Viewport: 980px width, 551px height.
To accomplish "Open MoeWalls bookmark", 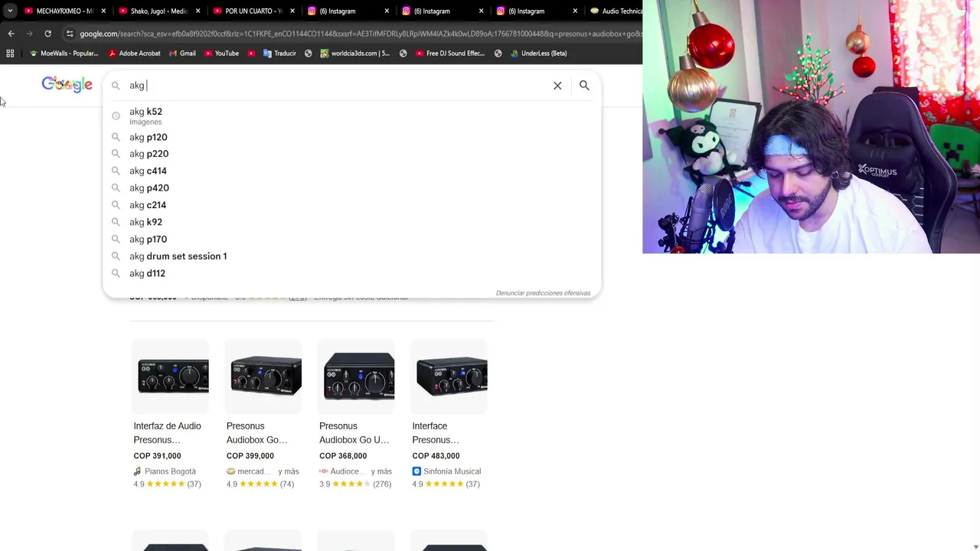I will (64, 54).
